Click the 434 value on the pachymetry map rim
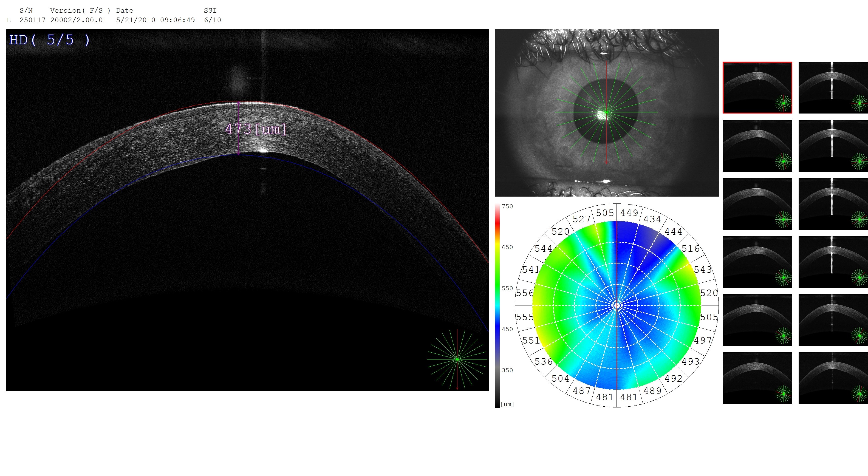 pyautogui.click(x=652, y=219)
